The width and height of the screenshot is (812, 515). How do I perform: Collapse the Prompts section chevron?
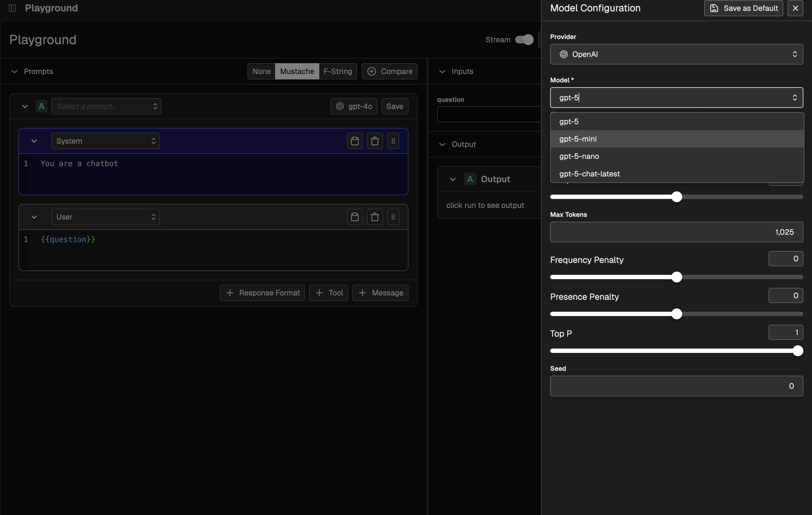[x=15, y=72]
